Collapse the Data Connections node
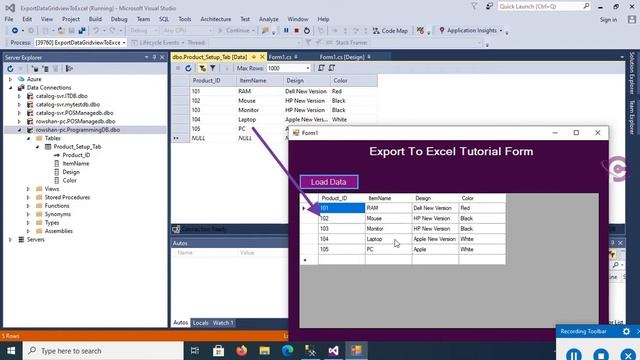Image resolution: width=640 pixels, height=360 pixels. (11, 88)
